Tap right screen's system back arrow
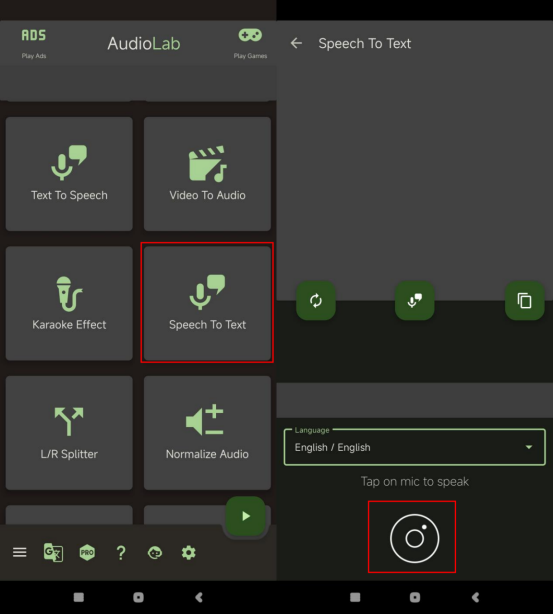The height and width of the screenshot is (615, 553). (475, 597)
